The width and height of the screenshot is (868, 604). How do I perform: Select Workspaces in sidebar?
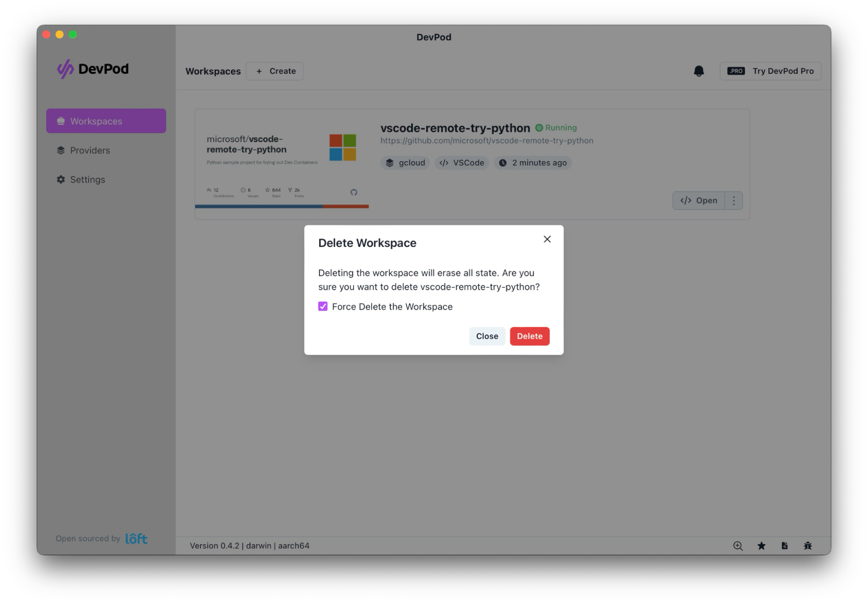(x=106, y=121)
